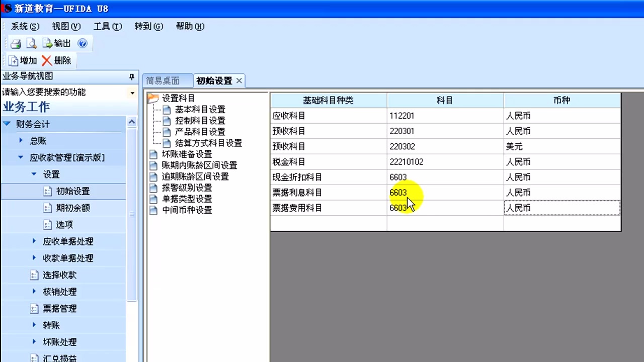
Task: Click the 币种 column header
Action: click(x=562, y=100)
